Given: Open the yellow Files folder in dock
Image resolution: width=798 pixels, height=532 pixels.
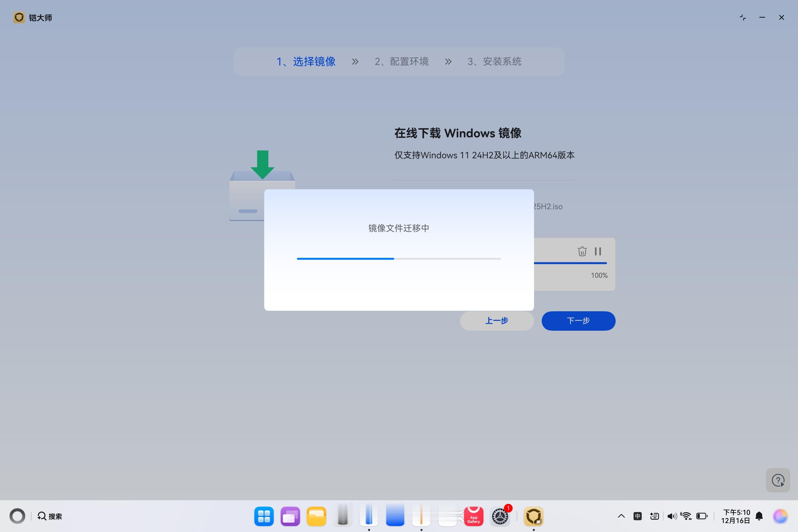Looking at the screenshot, I should point(316,516).
